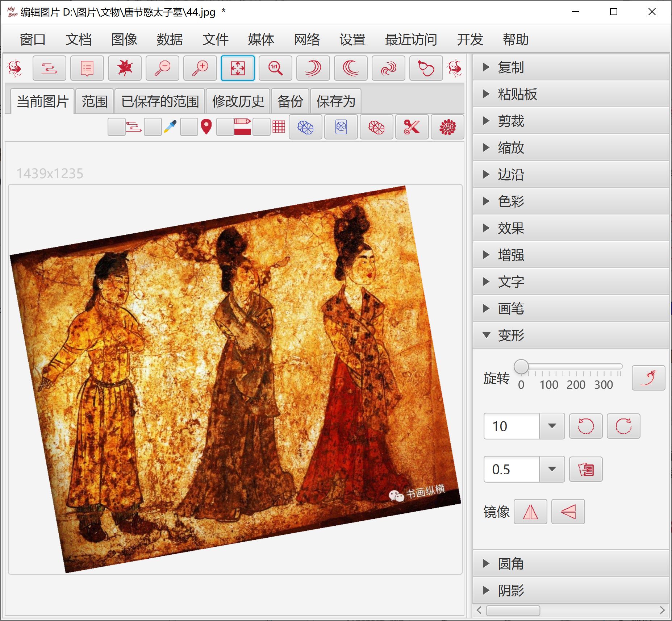
Task: Apply the slider rotation with red feather button
Action: point(648,378)
